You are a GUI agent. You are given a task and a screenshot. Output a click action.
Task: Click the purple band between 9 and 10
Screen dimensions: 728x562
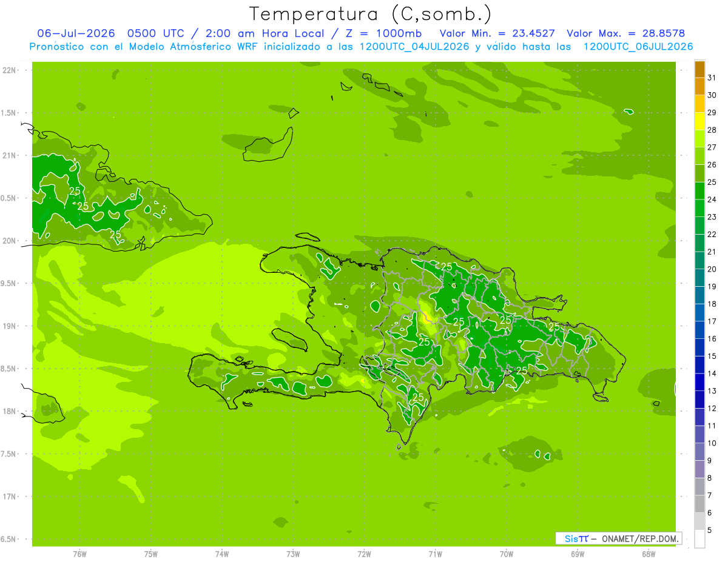tap(699, 452)
